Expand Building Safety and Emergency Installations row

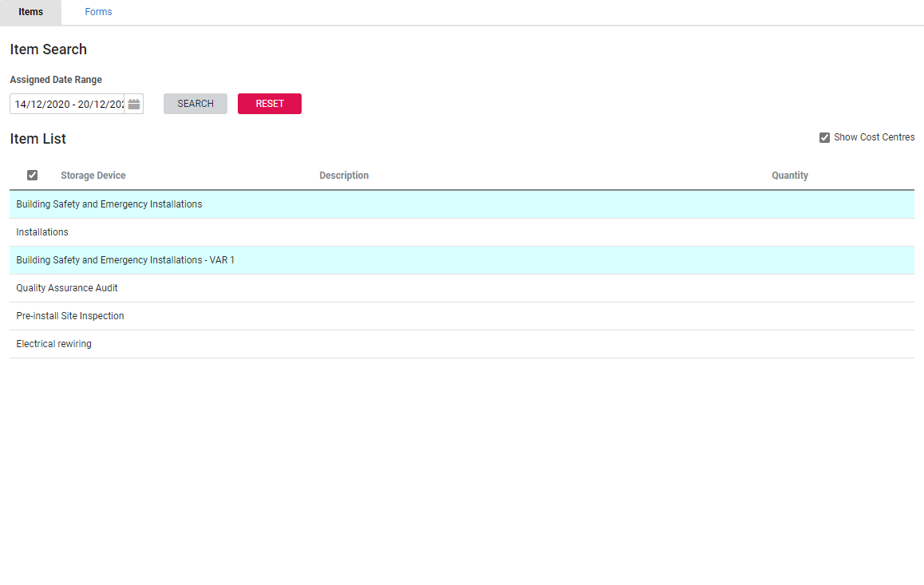click(x=109, y=204)
